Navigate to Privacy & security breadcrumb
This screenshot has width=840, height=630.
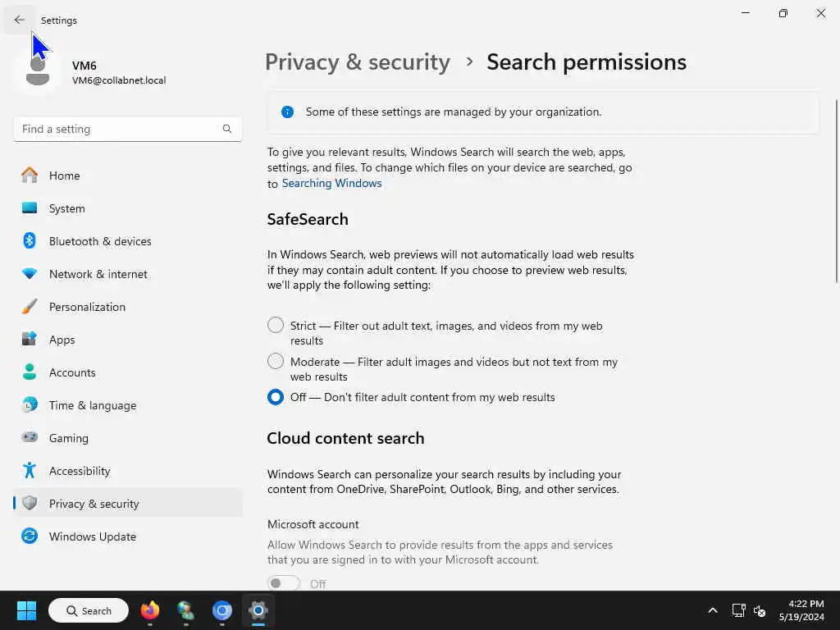point(358,62)
